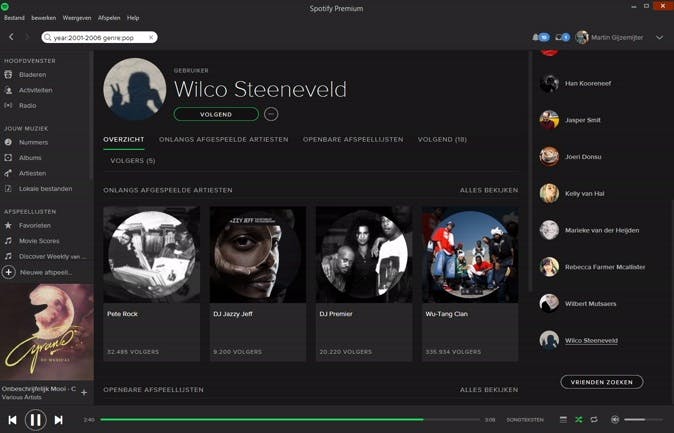Screen dimensions: 674x433
Task: Switch to the Volgend (18) tab
Action: pyautogui.click(x=442, y=140)
